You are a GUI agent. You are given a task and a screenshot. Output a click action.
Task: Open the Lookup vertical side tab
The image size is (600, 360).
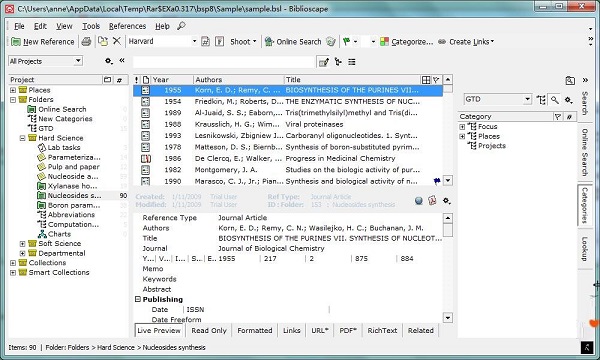pos(584,249)
